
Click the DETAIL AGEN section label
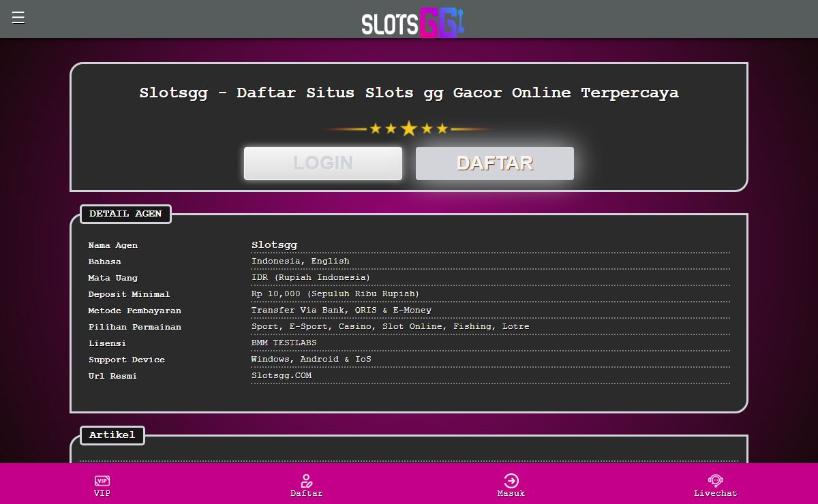tap(125, 214)
